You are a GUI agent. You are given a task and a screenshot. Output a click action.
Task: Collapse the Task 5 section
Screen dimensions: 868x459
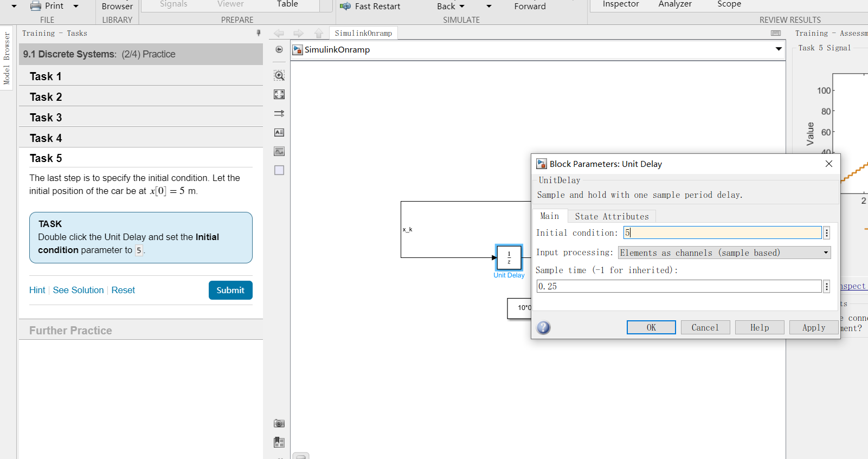(141, 158)
